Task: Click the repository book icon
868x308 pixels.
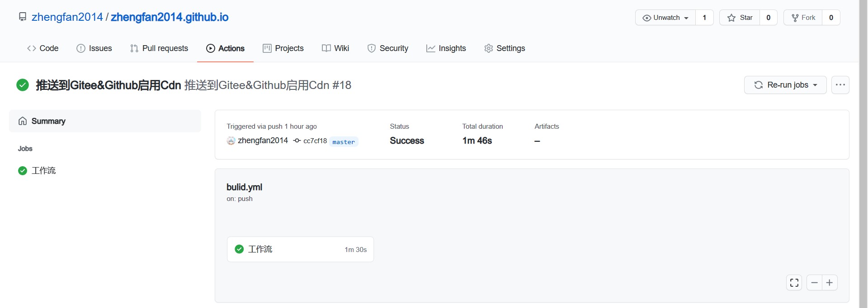Action: pos(23,17)
